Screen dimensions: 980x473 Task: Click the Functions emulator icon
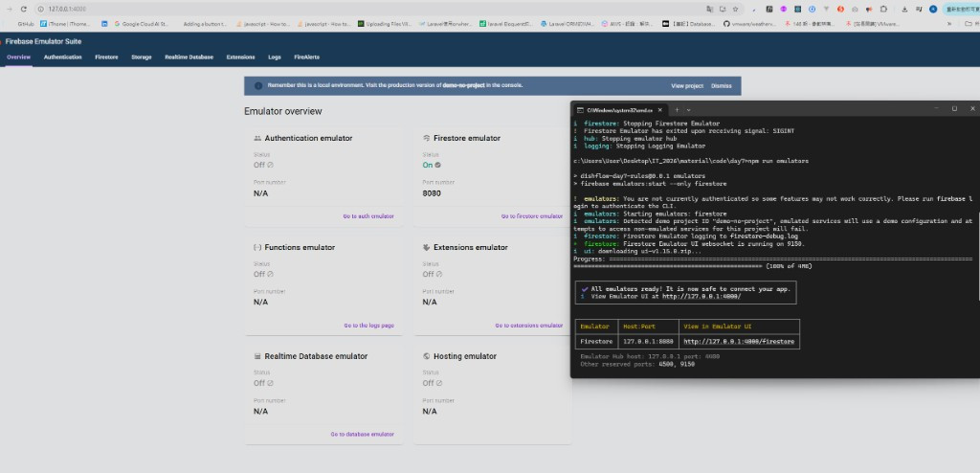(x=257, y=247)
